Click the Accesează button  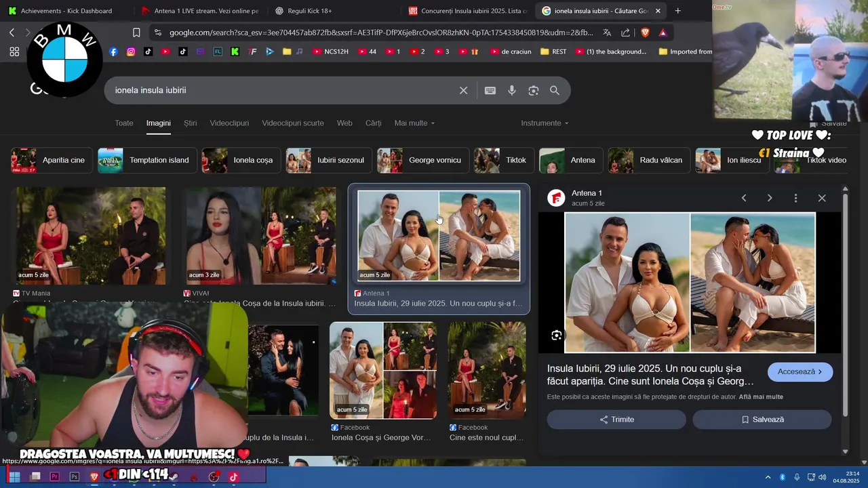pos(800,372)
